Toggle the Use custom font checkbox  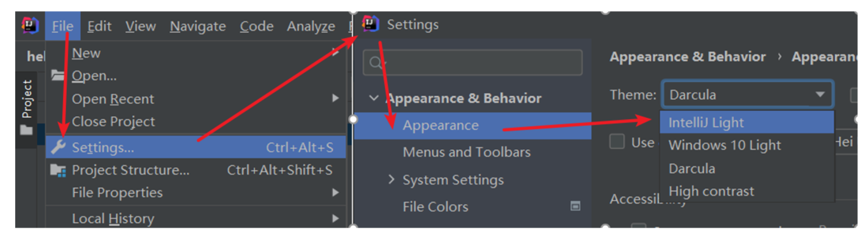coord(617,142)
